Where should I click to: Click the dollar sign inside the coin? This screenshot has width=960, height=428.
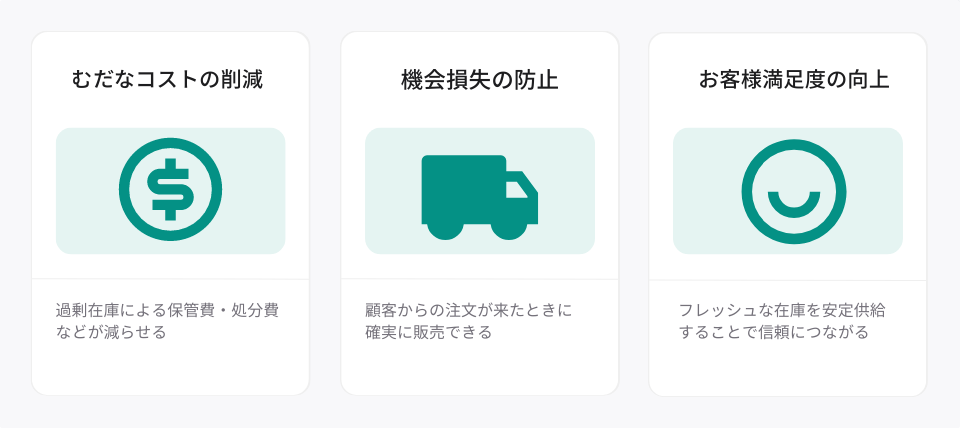pos(170,190)
